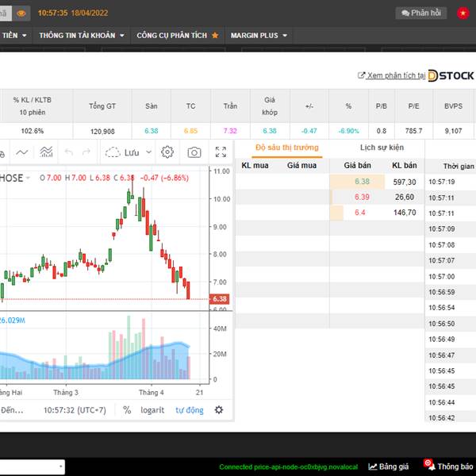Click the volume label 26.029M
Screen dimensions: 476x476
13,321
